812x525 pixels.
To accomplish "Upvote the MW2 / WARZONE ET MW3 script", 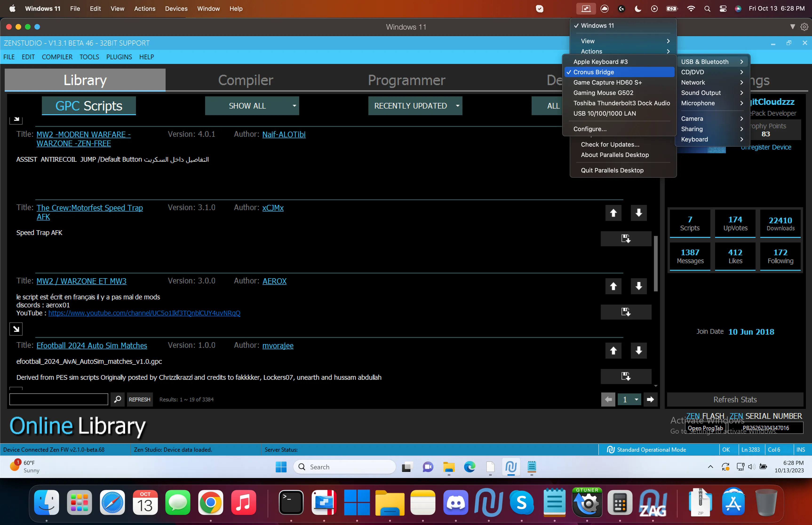I will [613, 286].
